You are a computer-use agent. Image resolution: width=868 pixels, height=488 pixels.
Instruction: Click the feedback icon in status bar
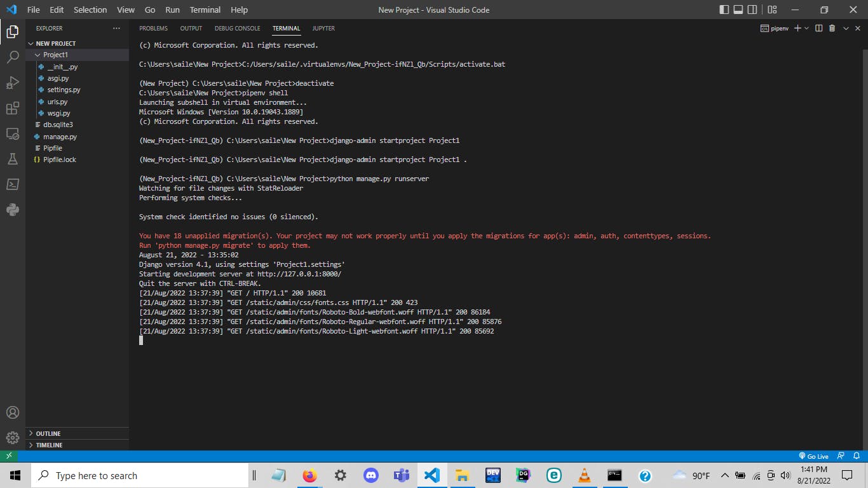[841, 456]
